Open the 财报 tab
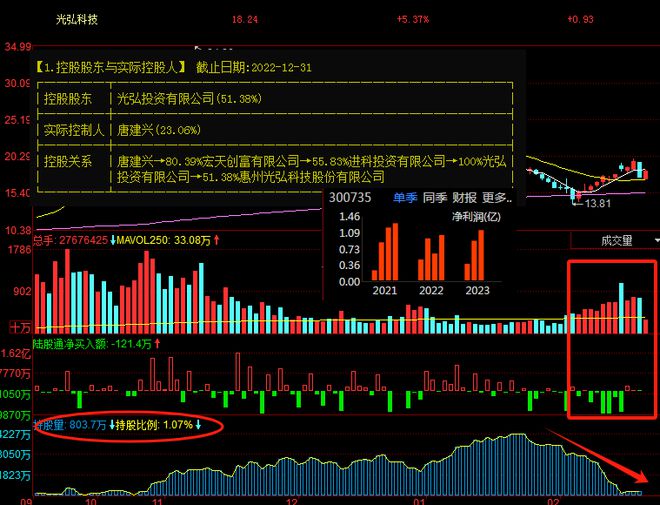660x505 pixels. point(464,197)
